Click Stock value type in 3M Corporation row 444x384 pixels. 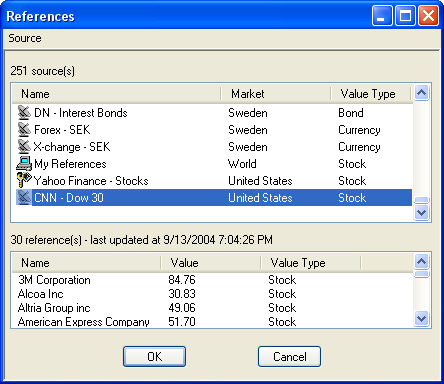click(x=282, y=280)
